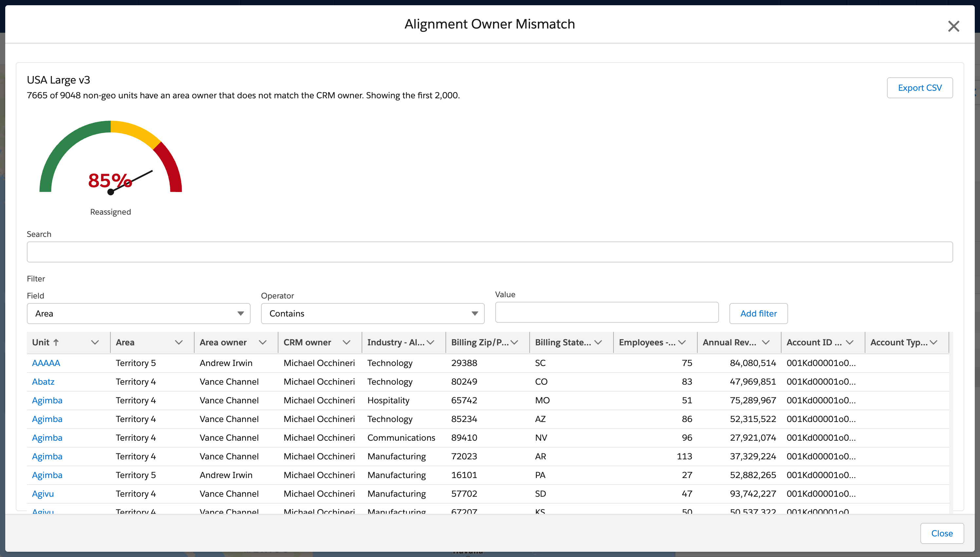Click annual revenue 93,742,227
The width and height of the screenshot is (980, 557).
point(752,494)
